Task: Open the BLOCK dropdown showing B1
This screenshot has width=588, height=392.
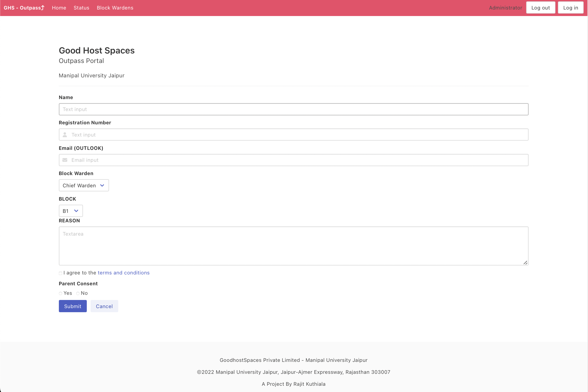Action: point(71,211)
